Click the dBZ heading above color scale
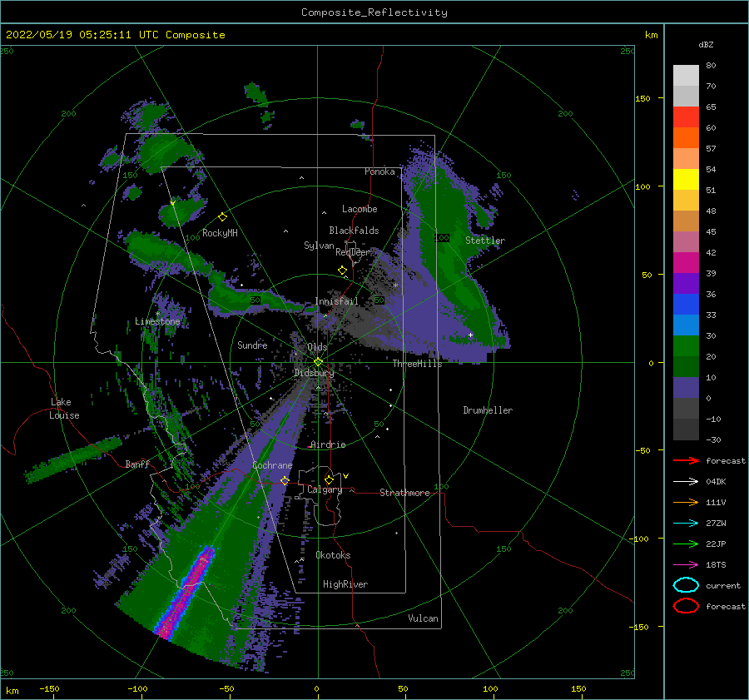 [x=706, y=44]
